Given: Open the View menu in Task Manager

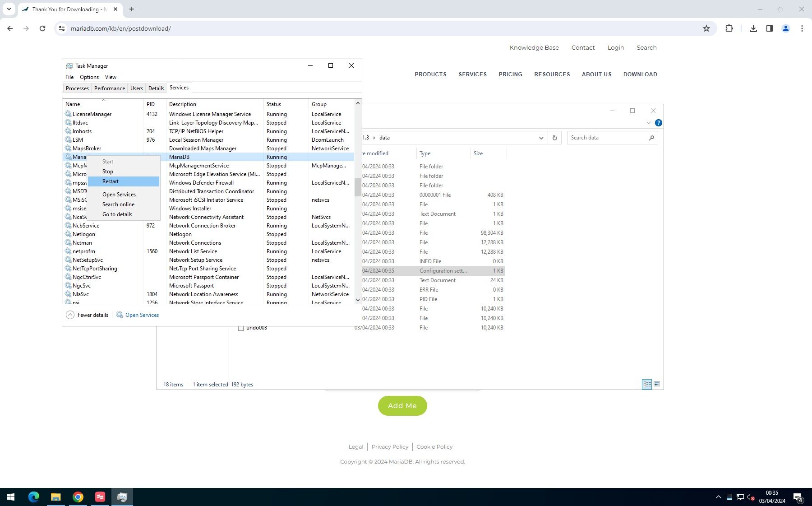Looking at the screenshot, I should tap(111, 77).
